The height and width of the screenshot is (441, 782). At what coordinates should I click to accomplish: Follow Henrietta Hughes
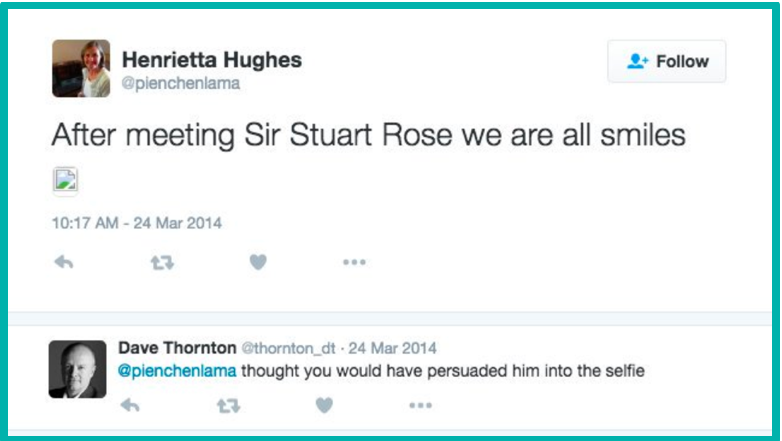666,62
